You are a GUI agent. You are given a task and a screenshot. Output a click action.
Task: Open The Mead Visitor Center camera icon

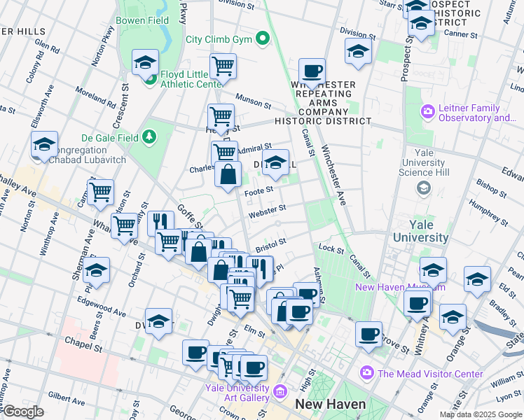point(367,373)
